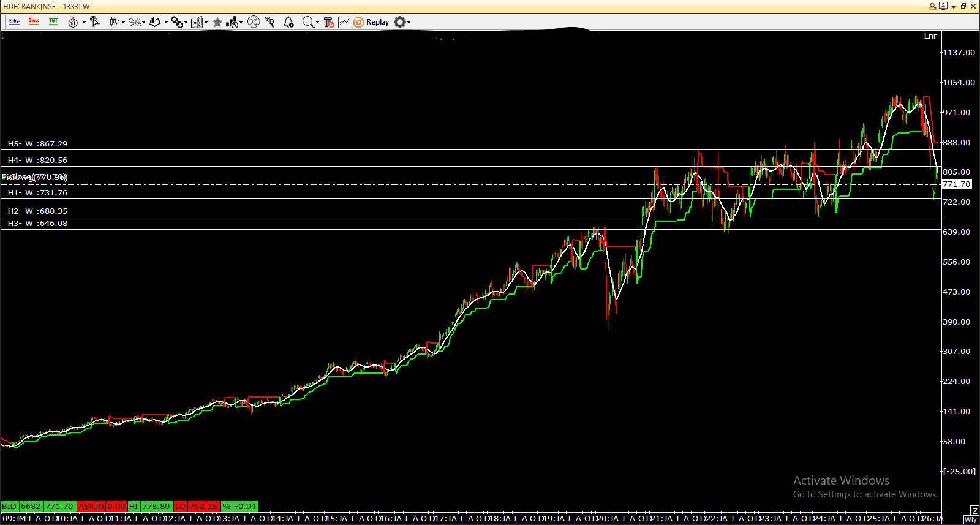The height and width of the screenshot is (525, 980).
Task: Expand the zoom magnifier dropdown arrow
Action: [317, 23]
